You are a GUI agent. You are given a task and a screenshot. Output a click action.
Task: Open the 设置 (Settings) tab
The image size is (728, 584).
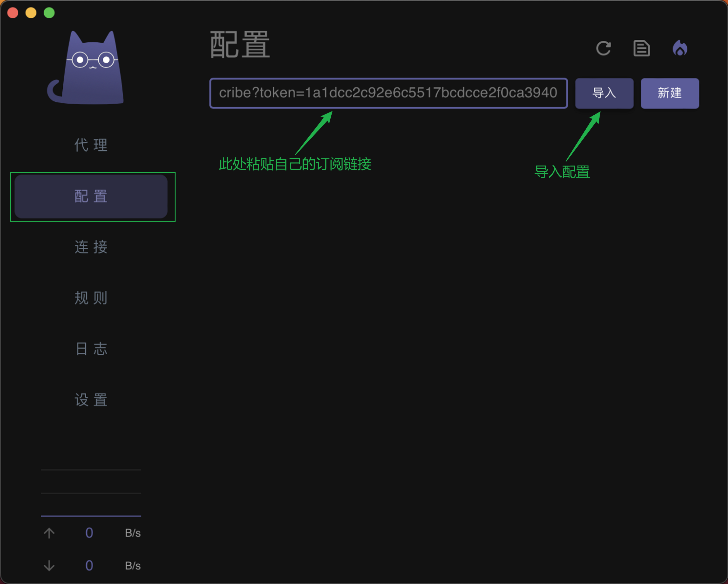point(91,400)
